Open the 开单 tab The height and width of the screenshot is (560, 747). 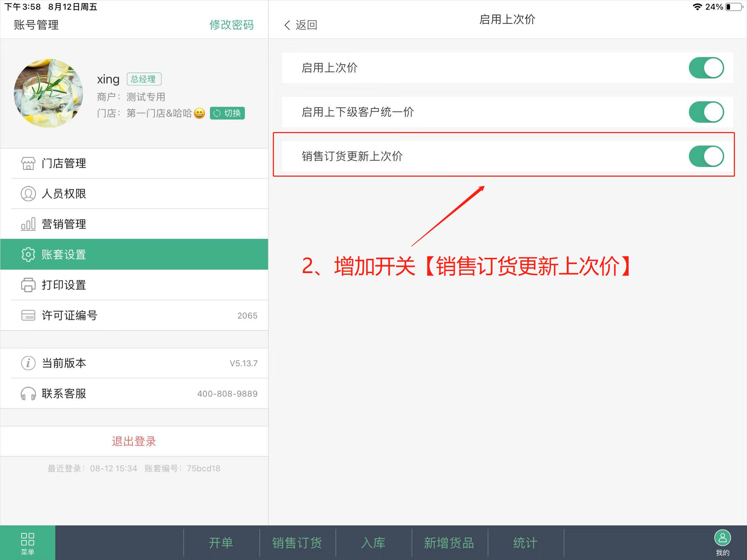click(221, 543)
